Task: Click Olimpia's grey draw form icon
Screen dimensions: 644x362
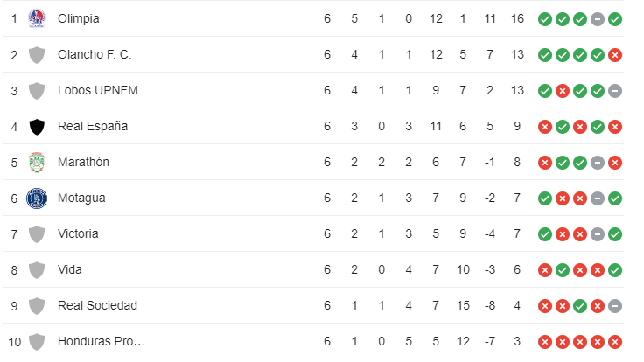Action: (x=598, y=19)
